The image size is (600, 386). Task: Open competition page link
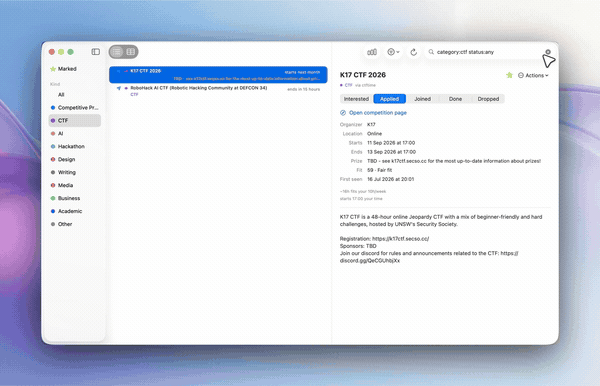point(378,113)
